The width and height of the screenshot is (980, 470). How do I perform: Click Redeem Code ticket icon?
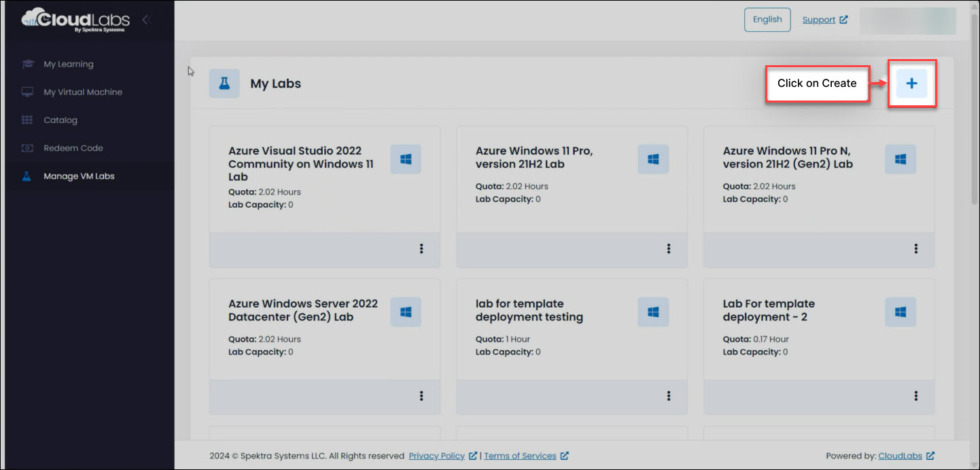[x=27, y=148]
